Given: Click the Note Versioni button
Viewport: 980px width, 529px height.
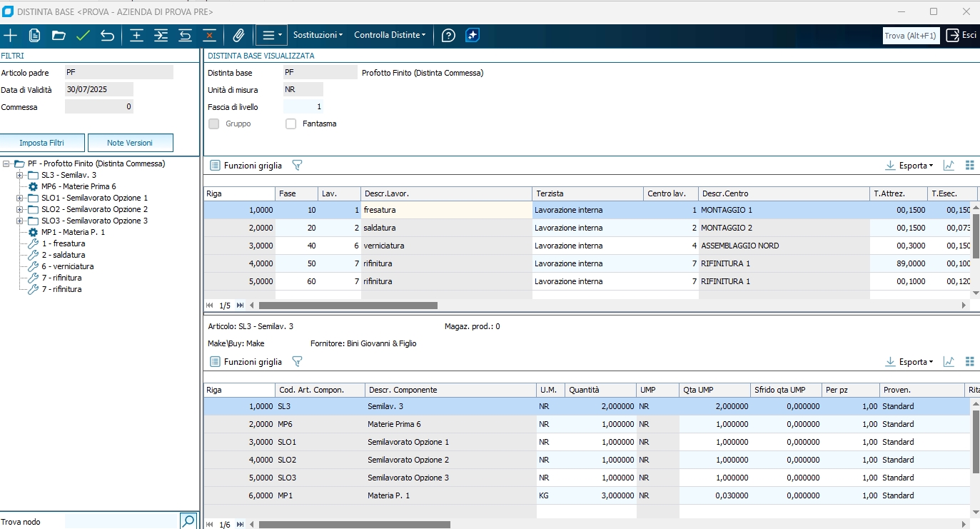Looking at the screenshot, I should coord(130,143).
